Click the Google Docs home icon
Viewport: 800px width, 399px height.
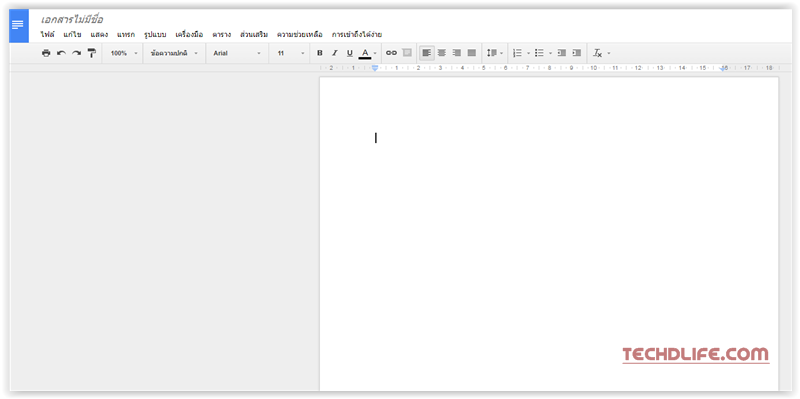pyautogui.click(x=19, y=26)
